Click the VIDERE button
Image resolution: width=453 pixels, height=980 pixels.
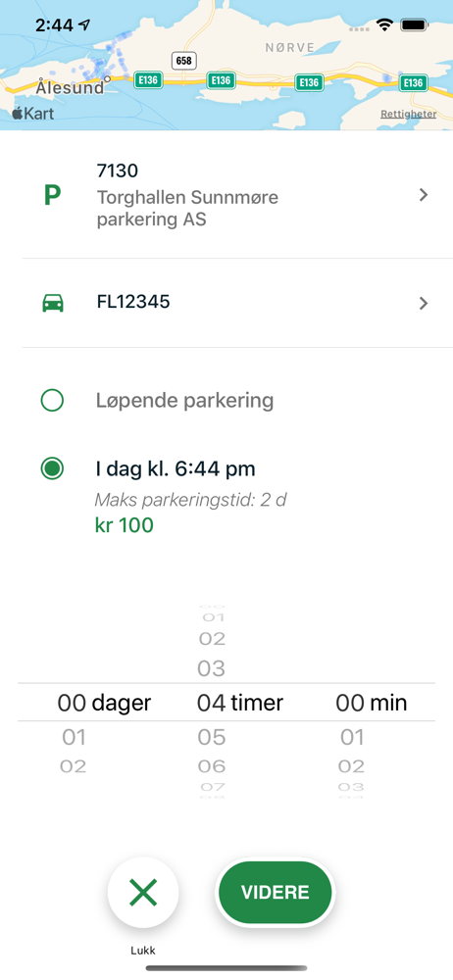pos(276,892)
